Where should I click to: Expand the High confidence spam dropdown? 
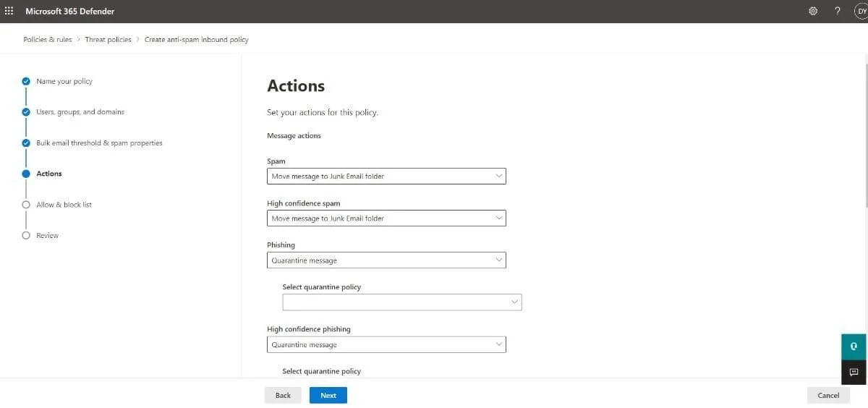[x=386, y=218]
